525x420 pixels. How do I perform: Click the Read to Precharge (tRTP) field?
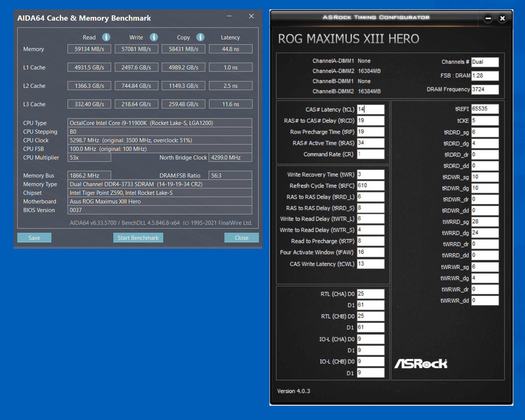coord(370,241)
